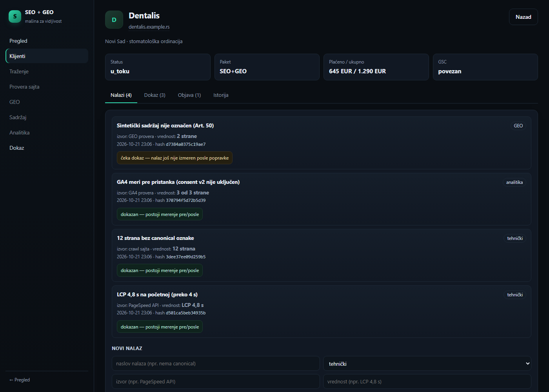Click tehnički tag on LCP finding
Screen dimensions: 549x392
pyautogui.click(x=515, y=295)
